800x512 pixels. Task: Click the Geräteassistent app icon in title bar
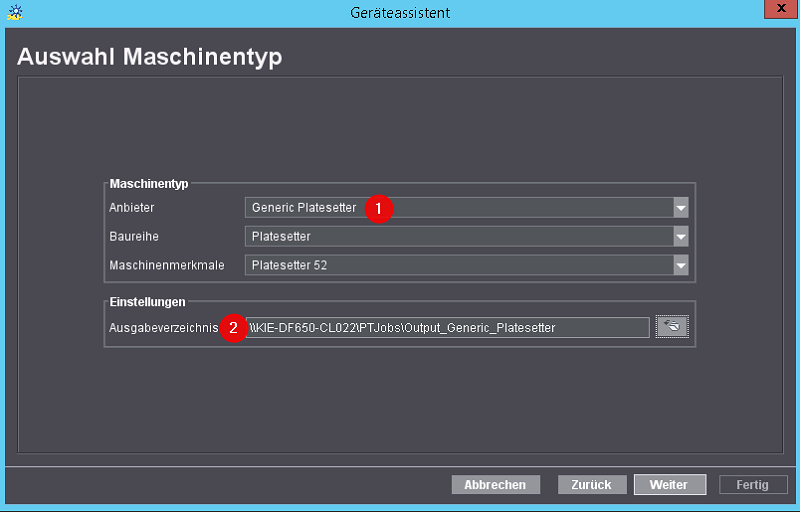(14, 12)
